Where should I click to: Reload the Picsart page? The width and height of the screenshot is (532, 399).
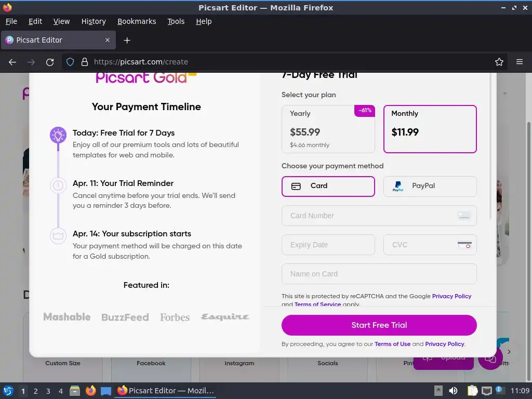[50, 62]
